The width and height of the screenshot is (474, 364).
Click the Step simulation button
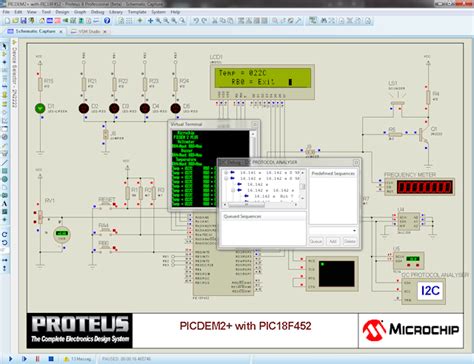pyautogui.click(x=24, y=359)
